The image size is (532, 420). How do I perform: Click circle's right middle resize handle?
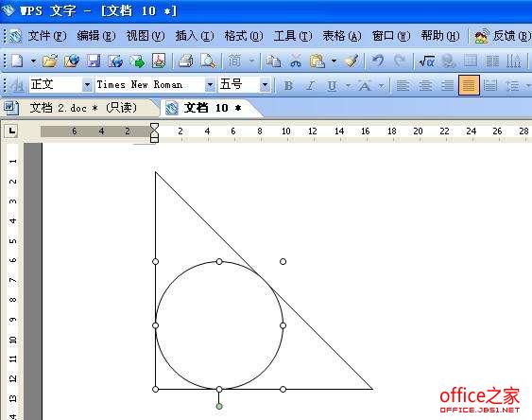click(283, 325)
